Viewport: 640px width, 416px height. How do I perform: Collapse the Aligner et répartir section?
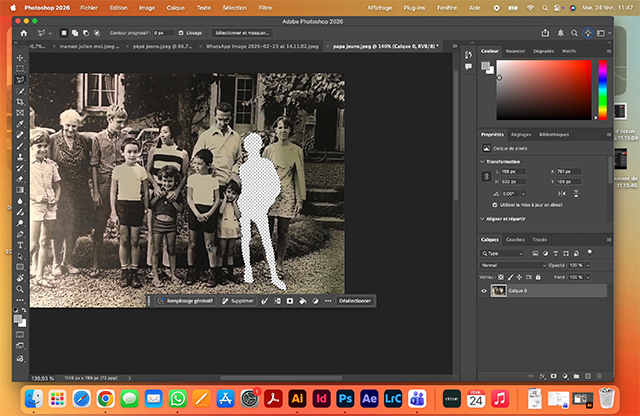pos(482,219)
